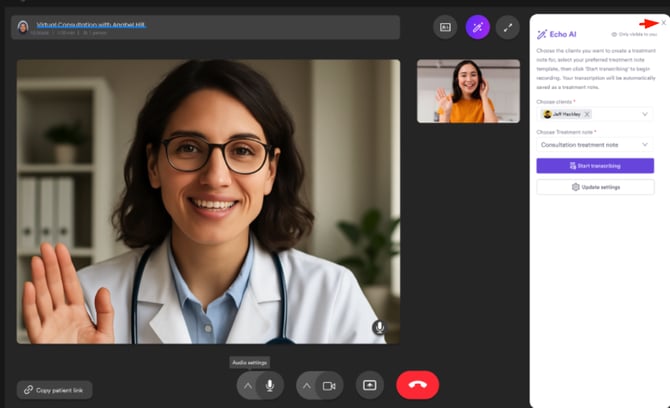Remove Jeff Hackley from selected clients

[x=587, y=114]
